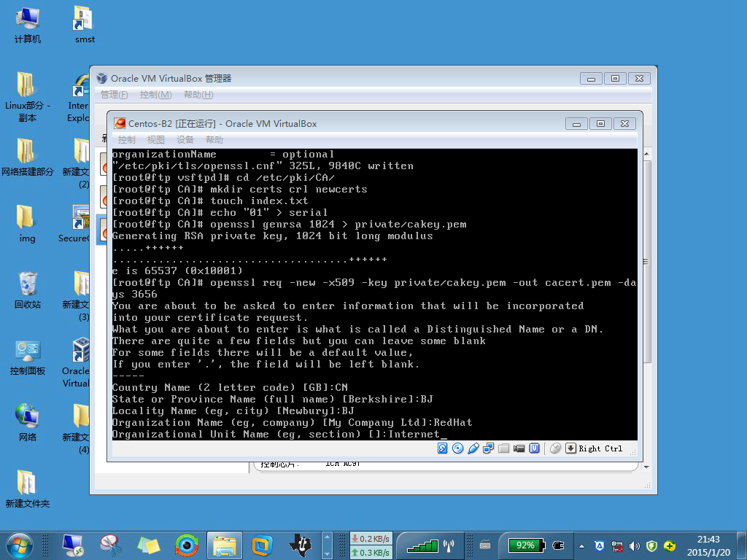This screenshot has height=560, width=747.
Task: Open the Windows Start menu
Action: (x=20, y=545)
